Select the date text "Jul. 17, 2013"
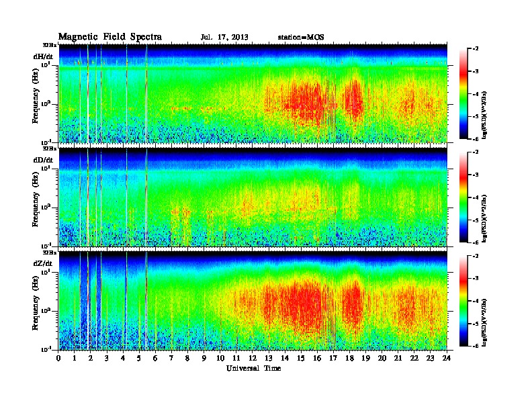The width and height of the screenshot is (532, 411). click(224, 38)
